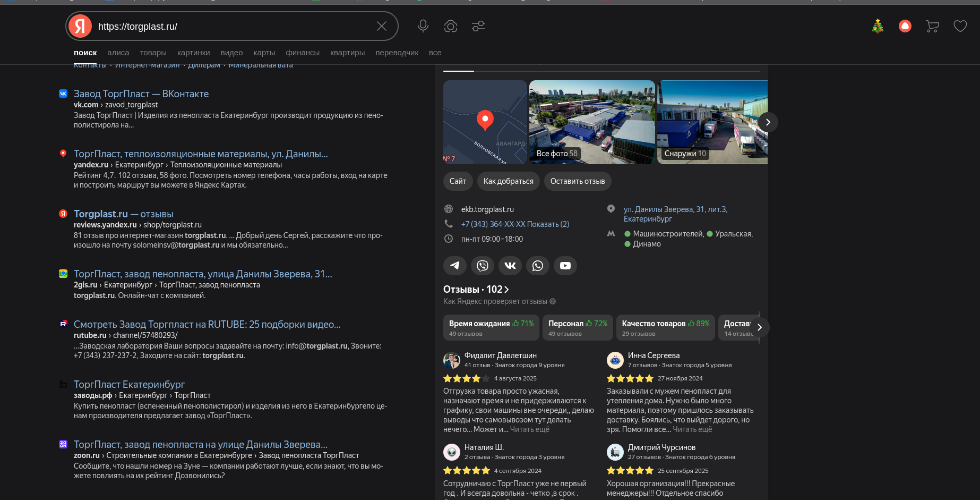Switch to the видео tab
Viewport: 980px width, 500px height.
click(232, 53)
